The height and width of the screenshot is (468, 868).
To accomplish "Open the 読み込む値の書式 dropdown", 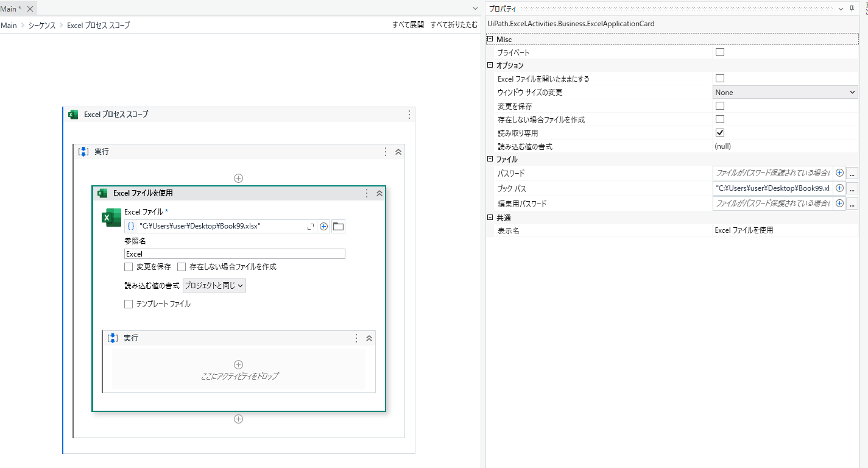I will pyautogui.click(x=214, y=285).
